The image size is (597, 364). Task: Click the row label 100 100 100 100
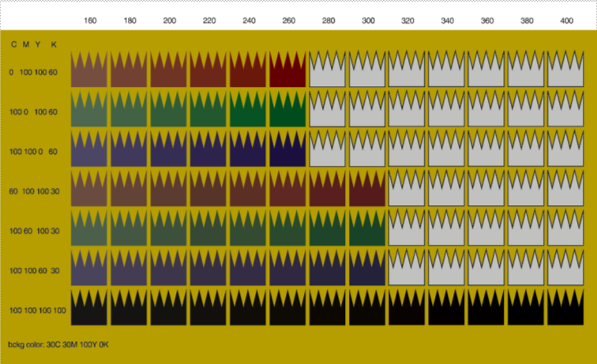(x=37, y=310)
